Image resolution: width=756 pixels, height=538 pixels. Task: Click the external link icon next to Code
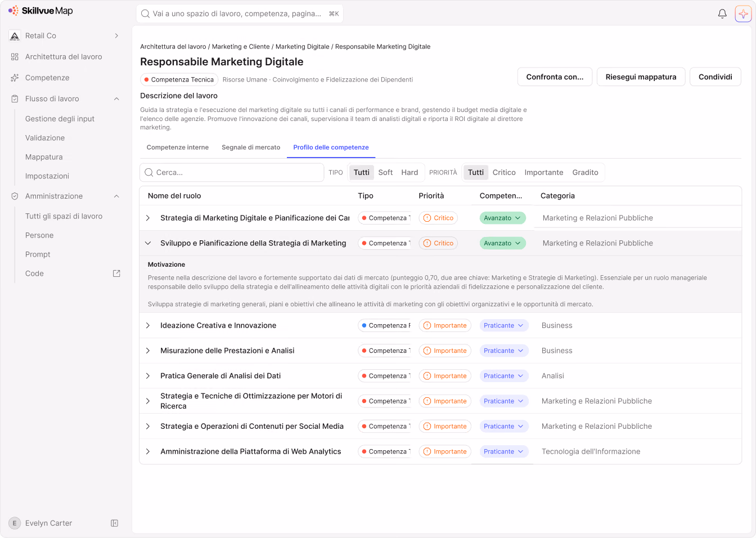coord(116,274)
